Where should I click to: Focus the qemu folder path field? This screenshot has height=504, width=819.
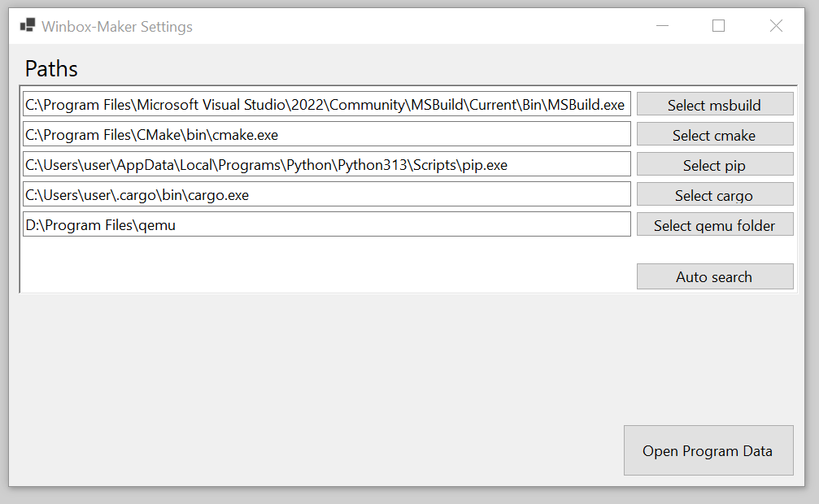point(327,224)
